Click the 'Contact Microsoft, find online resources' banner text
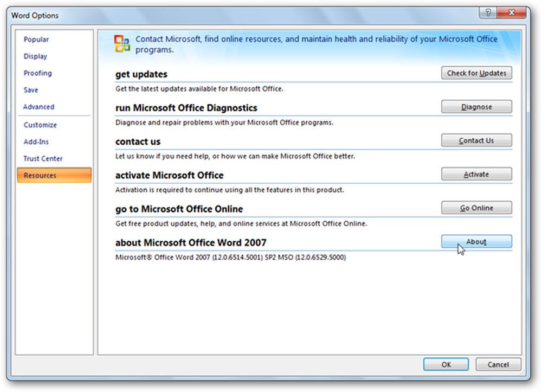The width and height of the screenshot is (542, 392). click(317, 44)
